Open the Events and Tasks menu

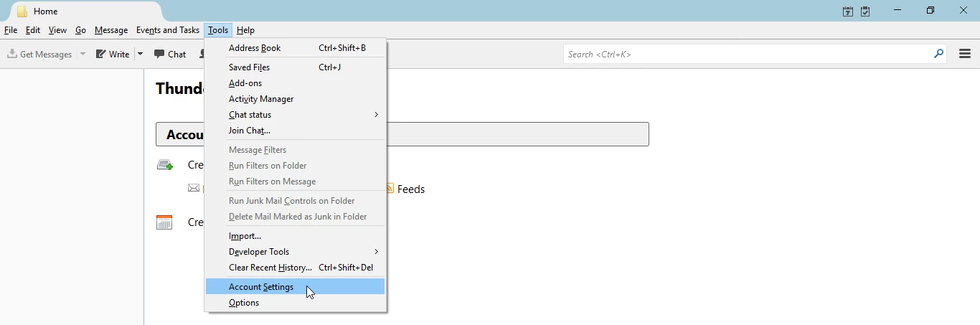pyautogui.click(x=168, y=30)
